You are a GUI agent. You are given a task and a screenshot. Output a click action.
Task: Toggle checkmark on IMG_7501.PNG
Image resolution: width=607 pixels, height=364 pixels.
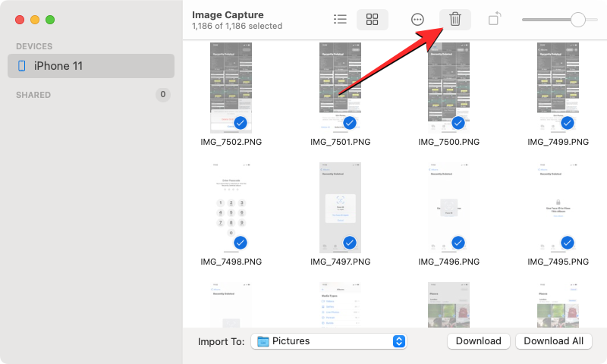[350, 123]
